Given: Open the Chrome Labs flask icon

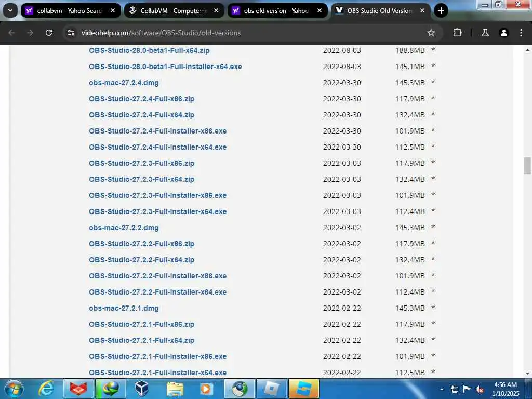Looking at the screenshot, I should 485,33.
